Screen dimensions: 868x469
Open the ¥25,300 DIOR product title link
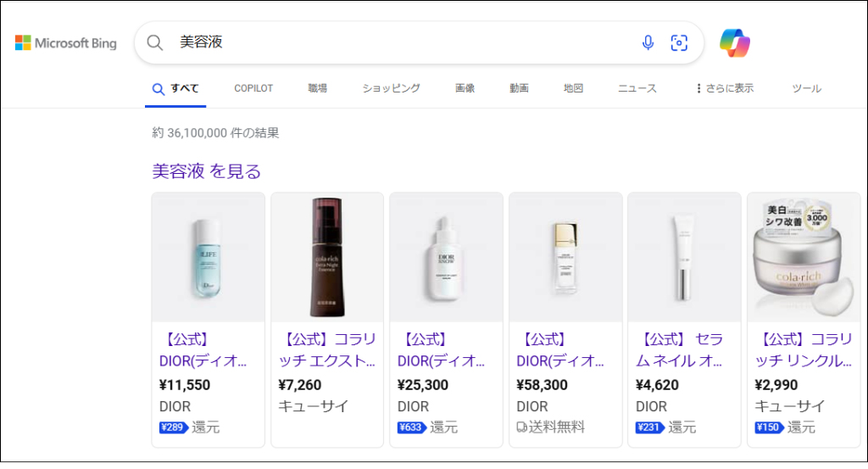[x=441, y=350]
